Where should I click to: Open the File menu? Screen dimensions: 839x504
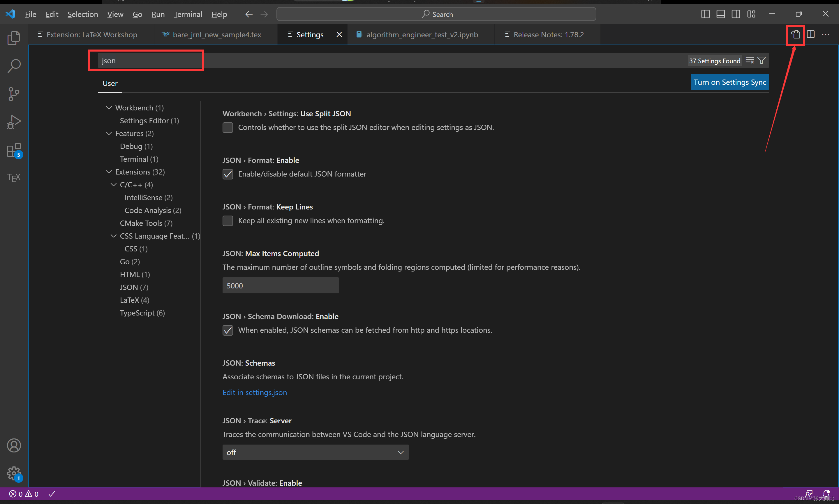pos(31,14)
